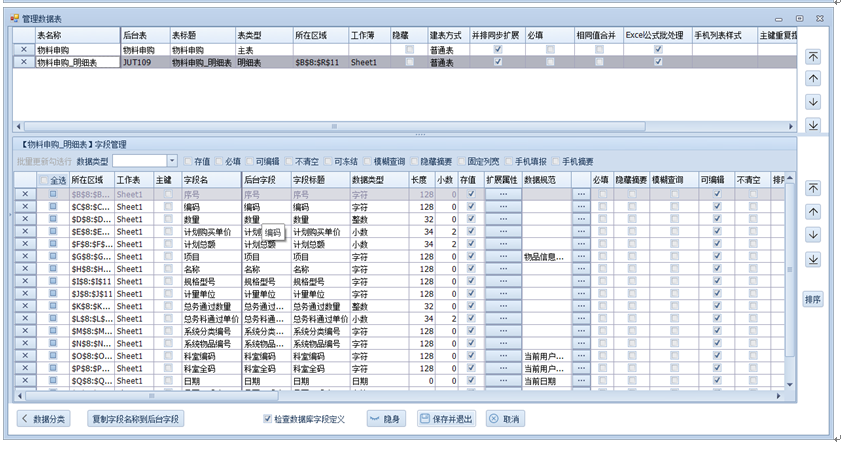The height and width of the screenshot is (455, 855).
Task: Toggle batch 不清空 checkbox
Action: [289, 161]
